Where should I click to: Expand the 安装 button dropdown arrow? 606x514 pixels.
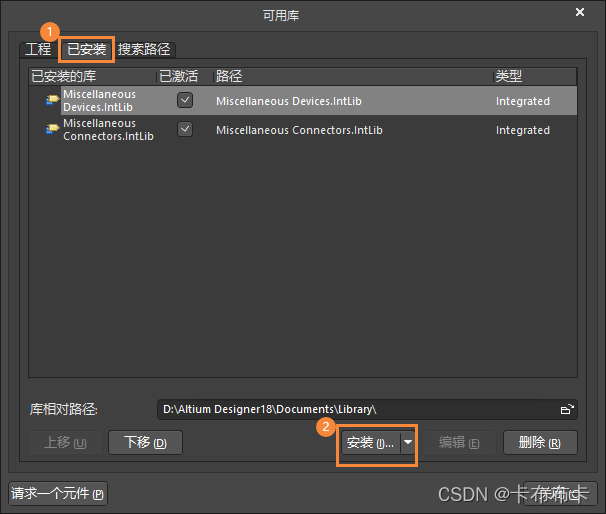click(408, 443)
